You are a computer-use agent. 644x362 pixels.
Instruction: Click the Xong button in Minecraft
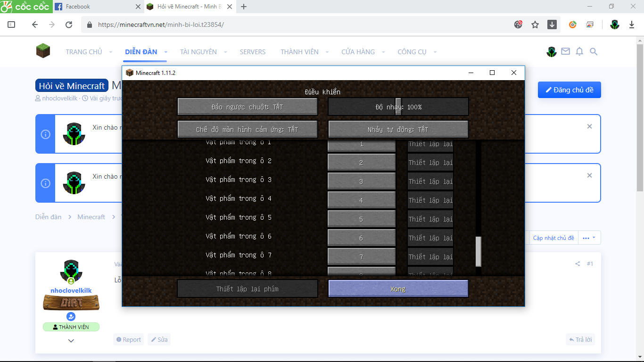tap(398, 288)
